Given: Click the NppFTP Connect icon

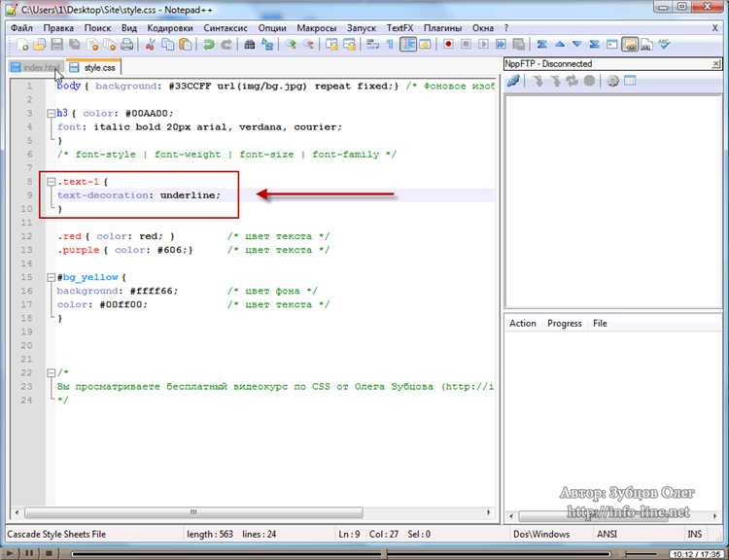Looking at the screenshot, I should (x=513, y=81).
